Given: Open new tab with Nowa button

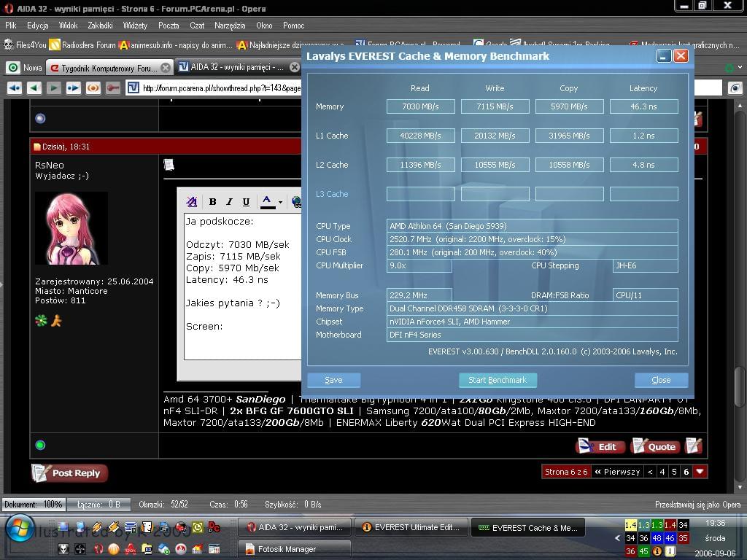Looking at the screenshot, I should pyautogui.click(x=26, y=68).
